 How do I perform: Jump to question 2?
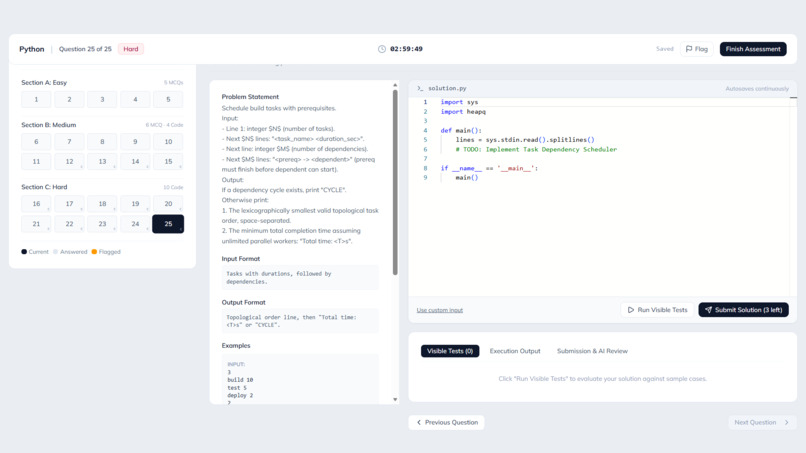tap(69, 99)
